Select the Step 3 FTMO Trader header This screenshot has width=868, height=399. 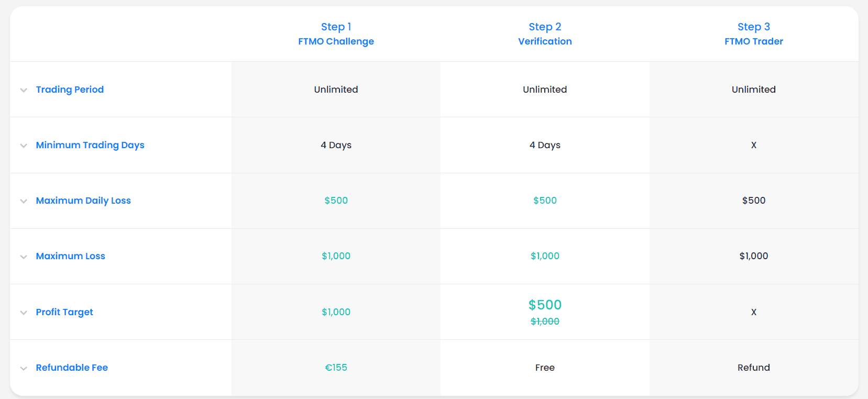click(x=754, y=34)
